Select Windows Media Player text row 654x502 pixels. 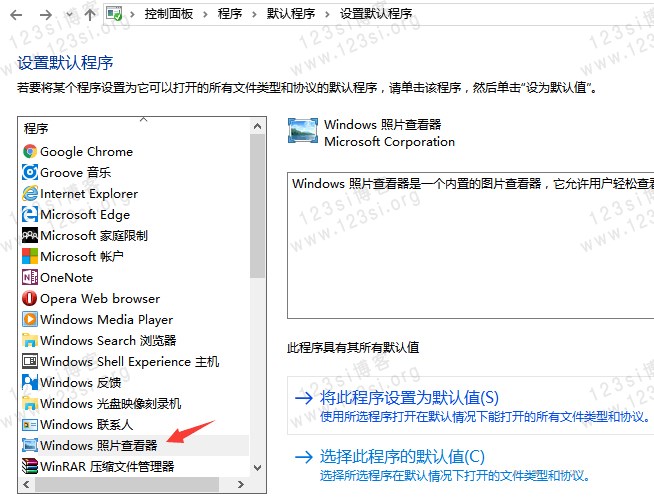coord(106,319)
